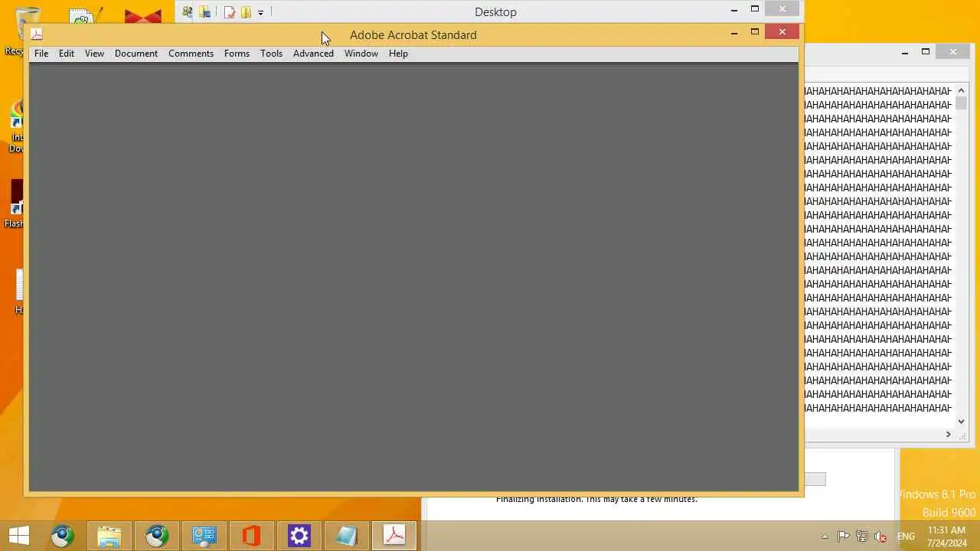Minimize the Desktop explorer window
980x551 pixels.
tap(734, 10)
